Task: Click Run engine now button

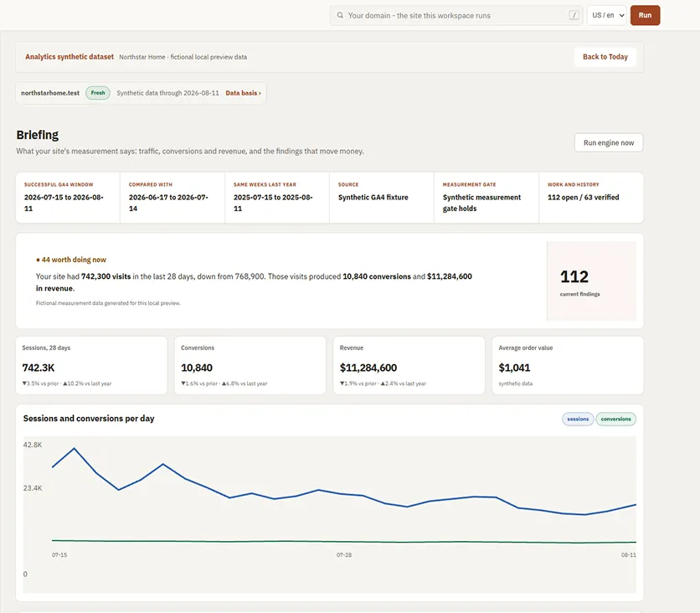Action: click(x=609, y=142)
